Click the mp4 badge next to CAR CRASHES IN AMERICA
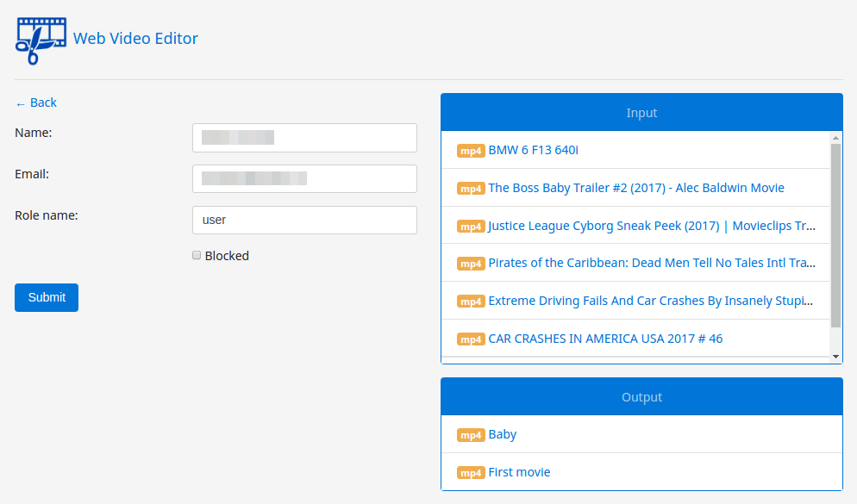 (x=471, y=339)
